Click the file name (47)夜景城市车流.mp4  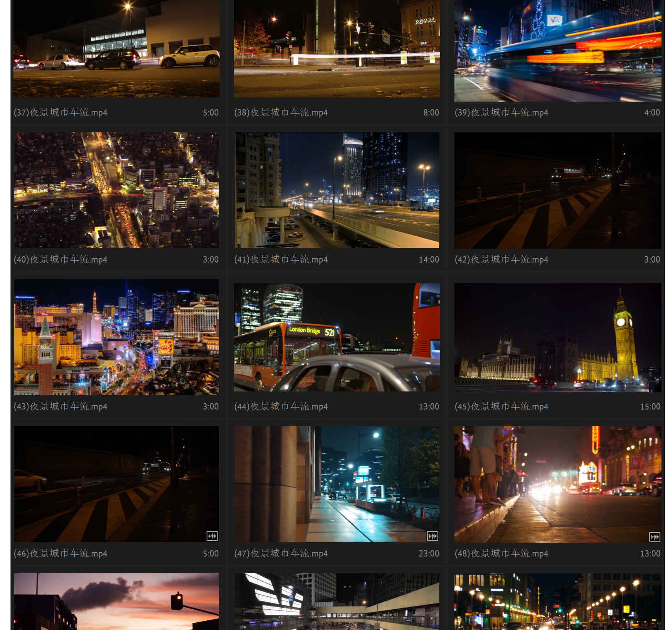pyautogui.click(x=281, y=554)
